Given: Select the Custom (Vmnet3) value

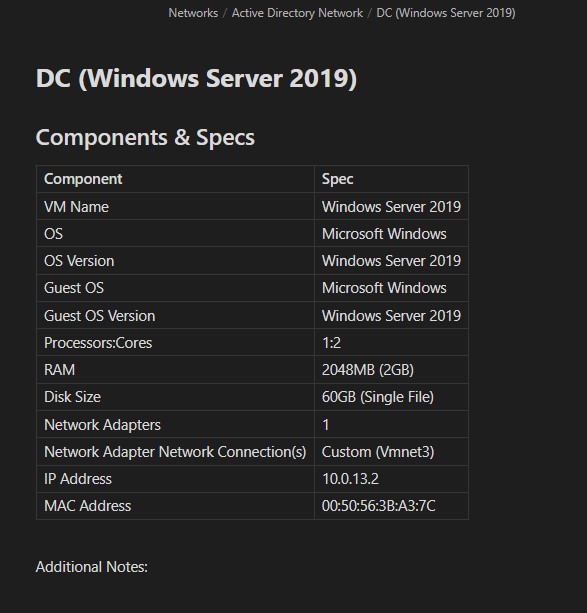Looking at the screenshot, I should coord(378,452).
